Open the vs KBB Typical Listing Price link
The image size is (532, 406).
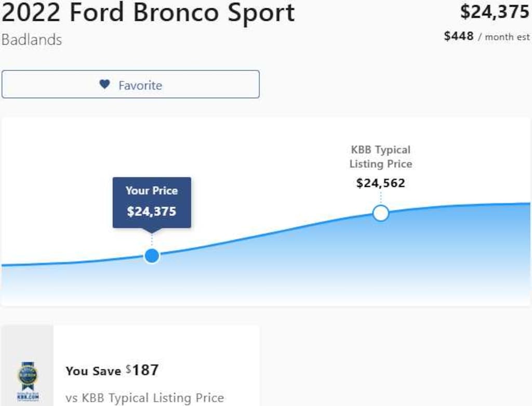point(144,398)
